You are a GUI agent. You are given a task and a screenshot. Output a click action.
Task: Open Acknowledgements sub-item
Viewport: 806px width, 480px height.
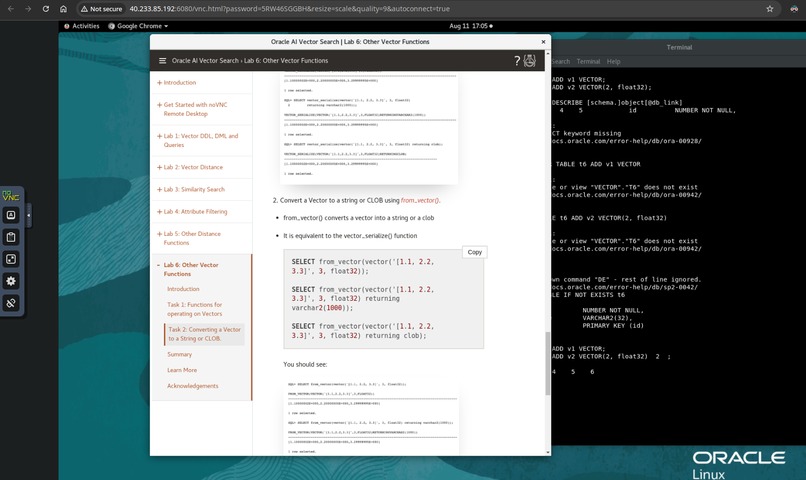click(193, 386)
